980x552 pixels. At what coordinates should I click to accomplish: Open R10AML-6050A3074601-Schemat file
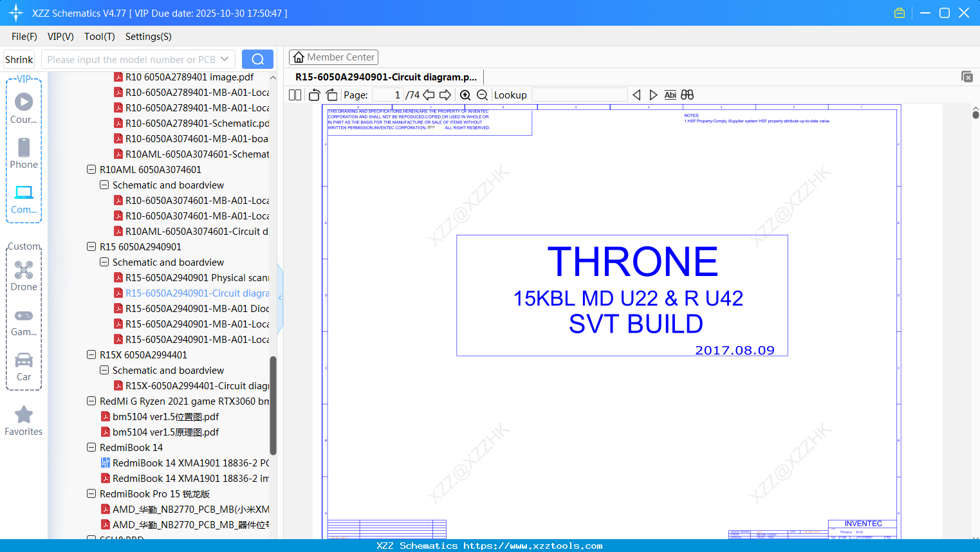(x=197, y=154)
